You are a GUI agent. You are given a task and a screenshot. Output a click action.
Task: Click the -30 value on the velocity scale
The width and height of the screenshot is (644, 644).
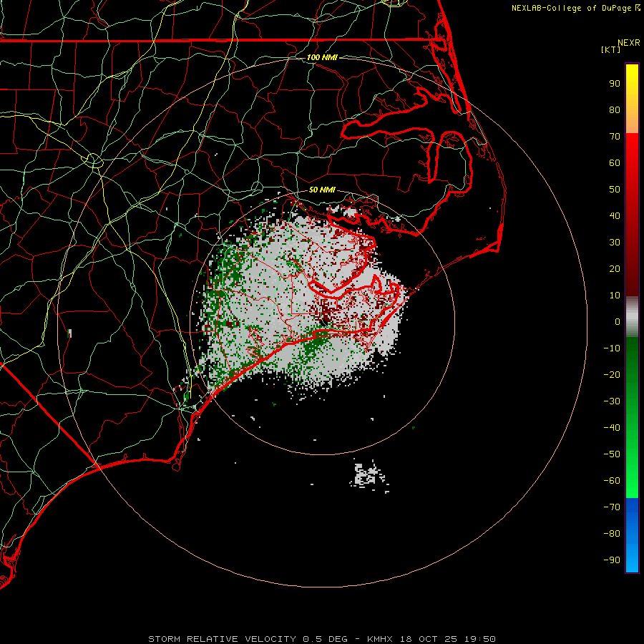click(x=612, y=401)
